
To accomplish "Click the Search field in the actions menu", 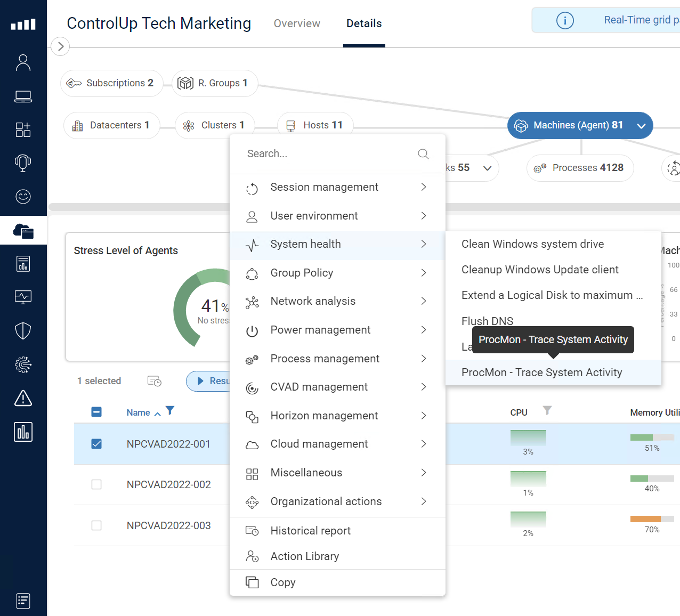I will point(325,154).
